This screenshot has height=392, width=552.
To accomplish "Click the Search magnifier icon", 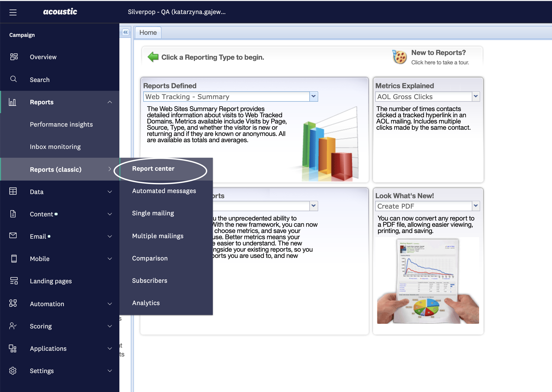I will 13,79.
